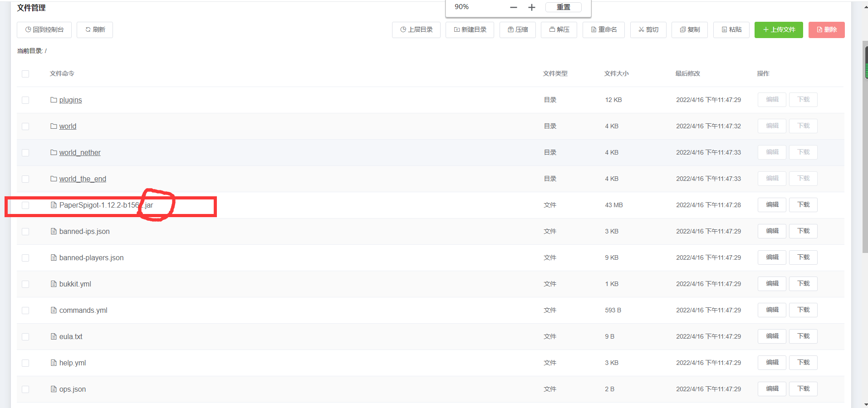
Task: Click the eula.txt file name
Action: [x=71, y=337]
